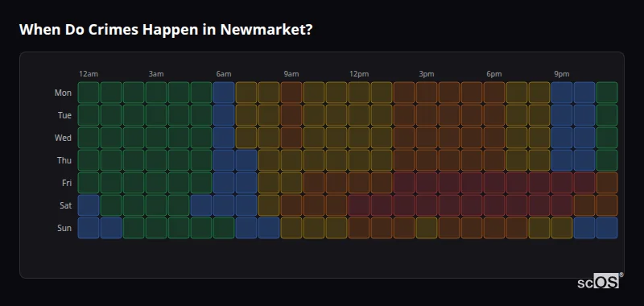This screenshot has width=644, height=306.
Task: Click the 6am column header
Action: pyautogui.click(x=224, y=74)
